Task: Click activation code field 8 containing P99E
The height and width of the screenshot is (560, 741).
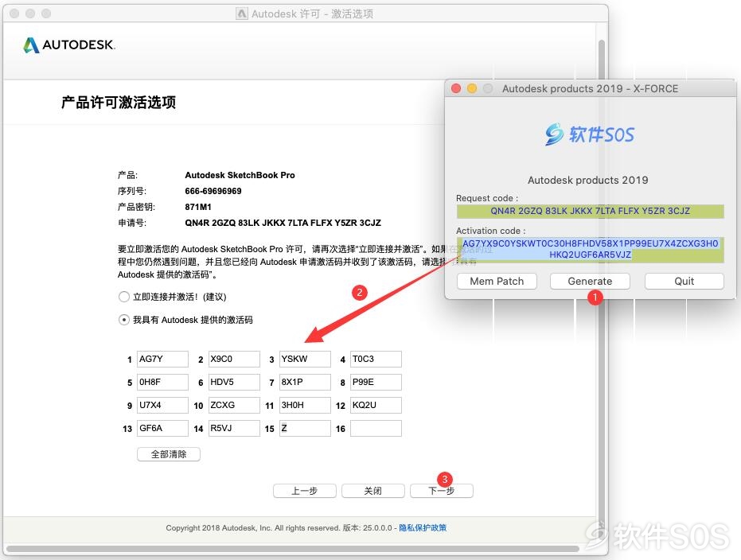Action: pos(376,382)
